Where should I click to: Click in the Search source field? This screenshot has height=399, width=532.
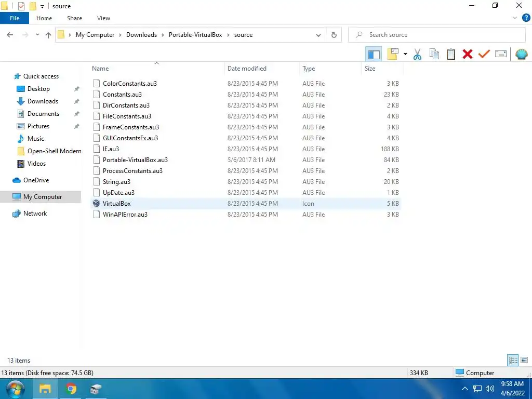(x=437, y=35)
